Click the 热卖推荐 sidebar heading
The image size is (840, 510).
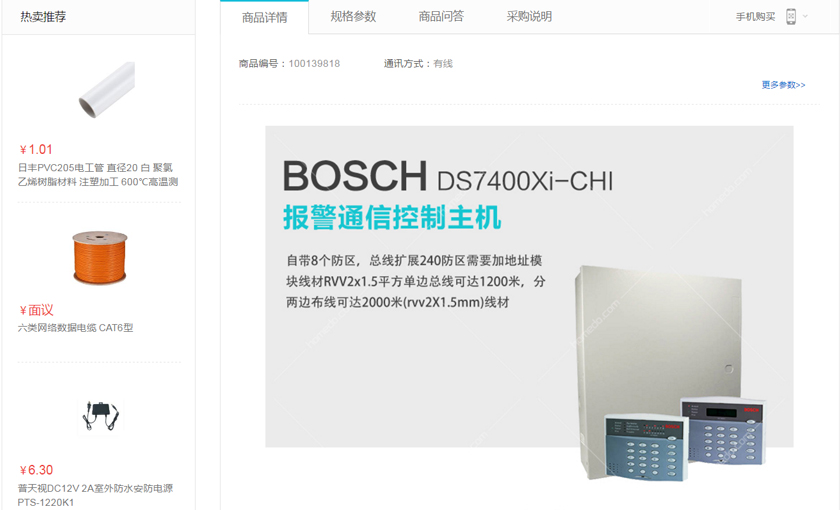point(43,17)
